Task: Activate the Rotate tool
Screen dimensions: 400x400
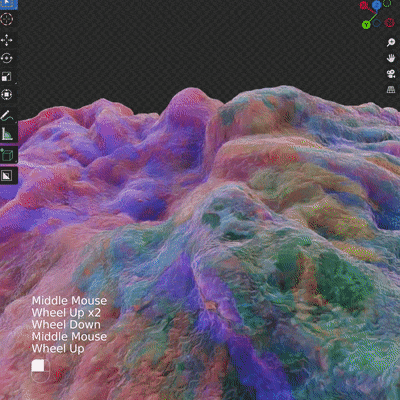Action: pyautogui.click(x=7, y=58)
